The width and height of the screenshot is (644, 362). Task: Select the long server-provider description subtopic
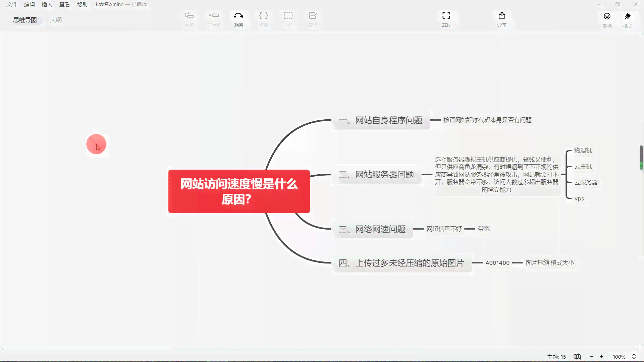tap(496, 174)
